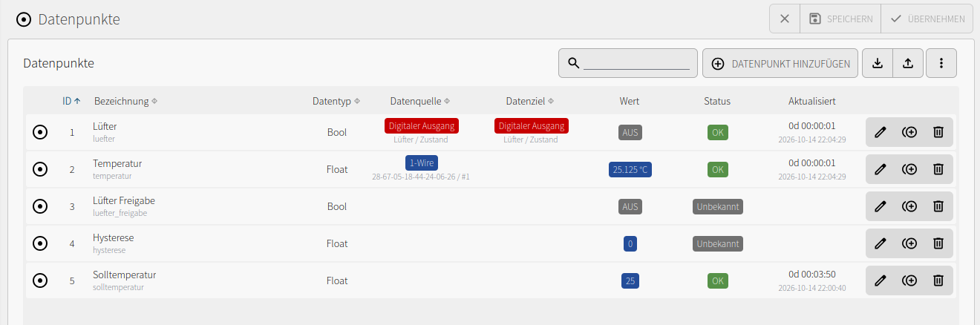Click the Temperatur row datapoint icon

(x=40, y=169)
